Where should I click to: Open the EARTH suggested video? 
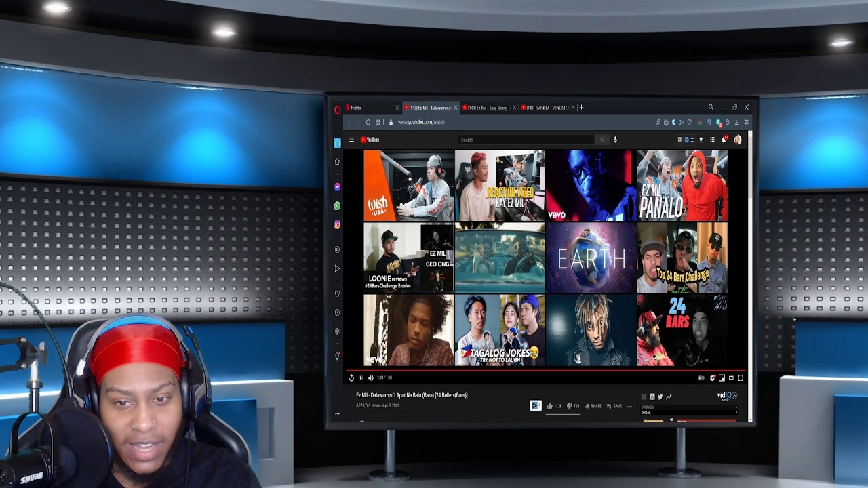[591, 258]
